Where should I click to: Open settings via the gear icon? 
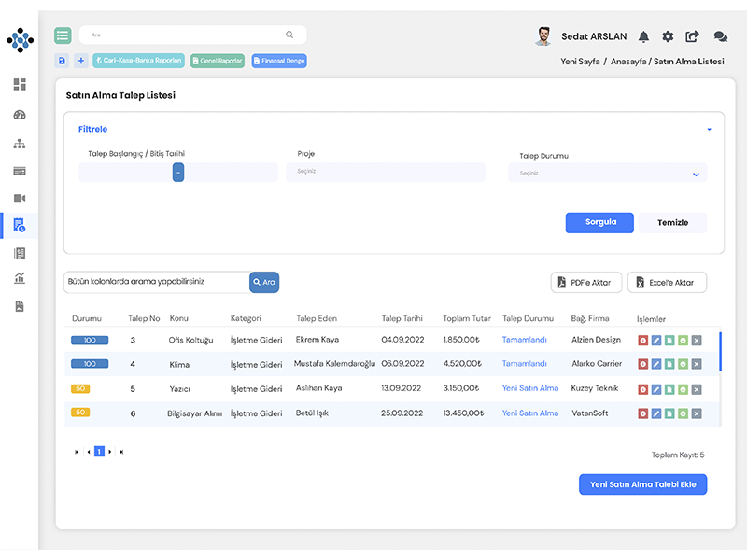point(668,36)
